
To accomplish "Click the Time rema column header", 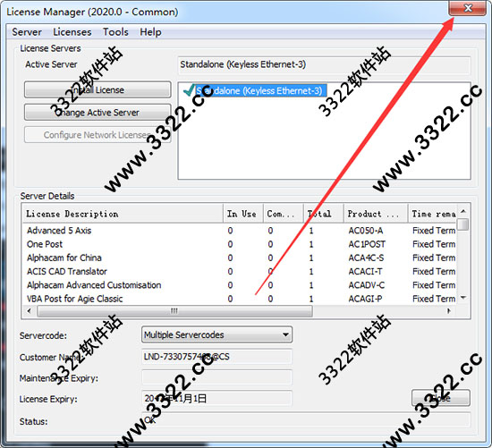I will [432, 214].
